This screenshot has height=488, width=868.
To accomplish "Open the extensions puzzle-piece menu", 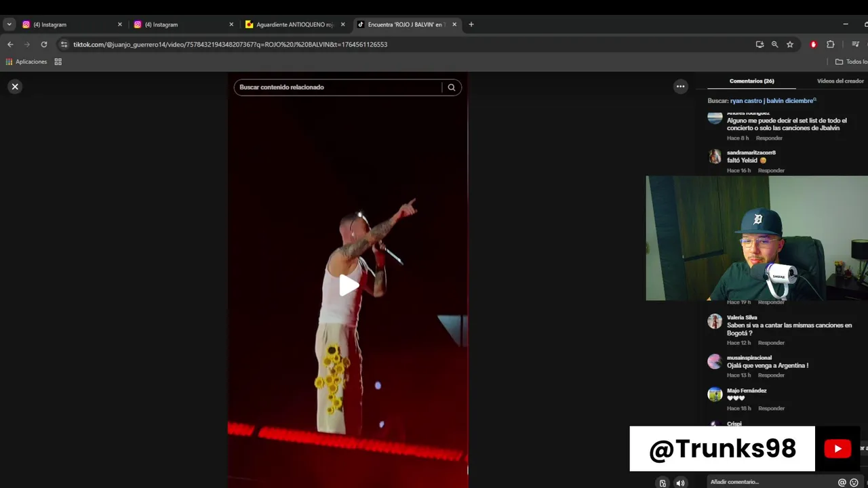I will coord(831,44).
